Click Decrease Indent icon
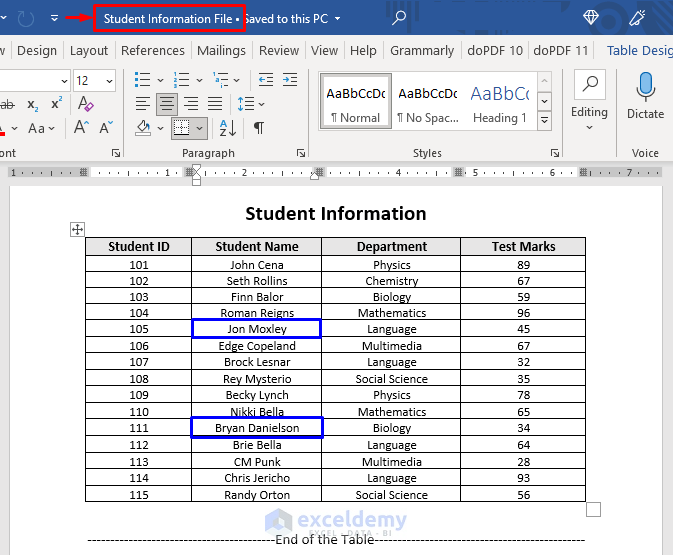The image size is (673, 555). coord(266,80)
